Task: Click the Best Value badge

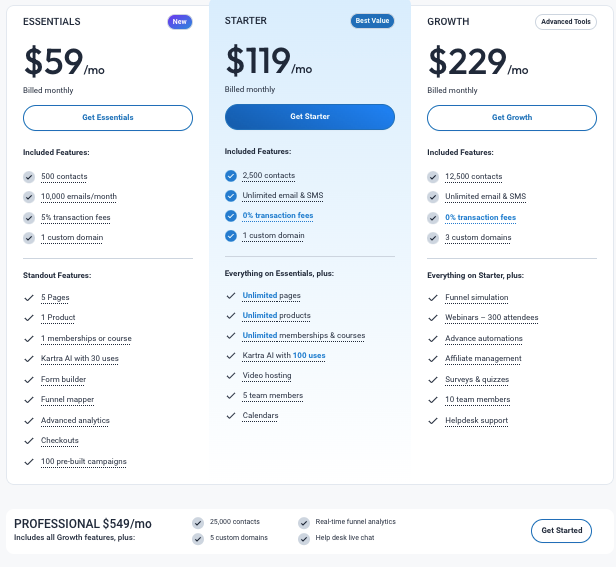Action: pyautogui.click(x=373, y=21)
